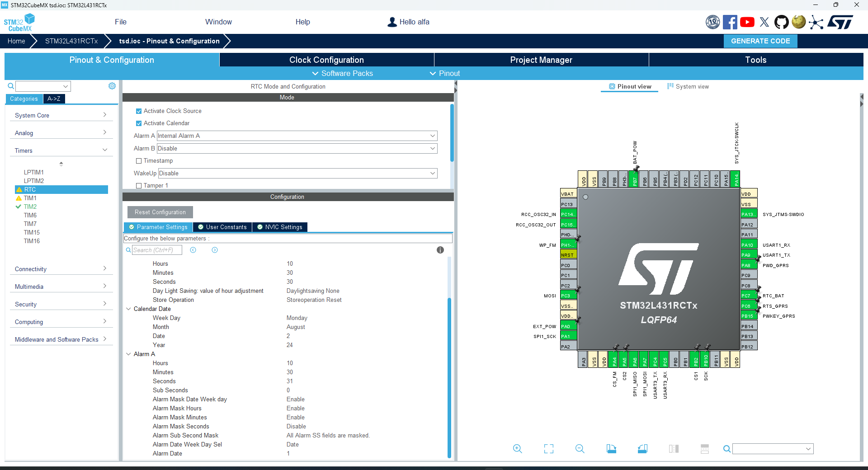The width and height of the screenshot is (868, 470).
Task: Expand System Core category
Action: 61,115
